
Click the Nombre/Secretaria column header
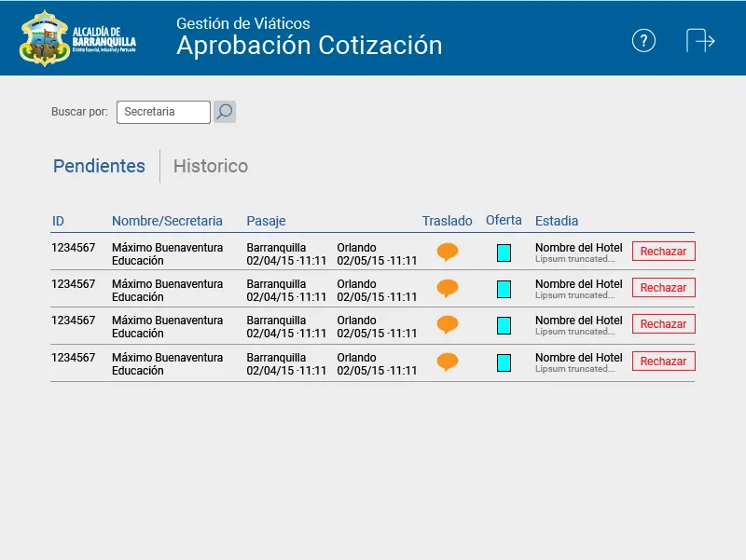tap(167, 221)
